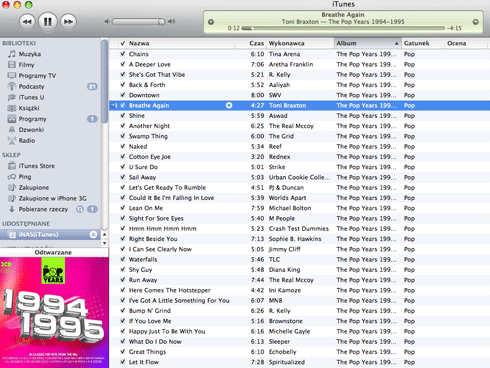Uncheck Shine track checkbox
The height and width of the screenshot is (368, 490).
[123, 116]
